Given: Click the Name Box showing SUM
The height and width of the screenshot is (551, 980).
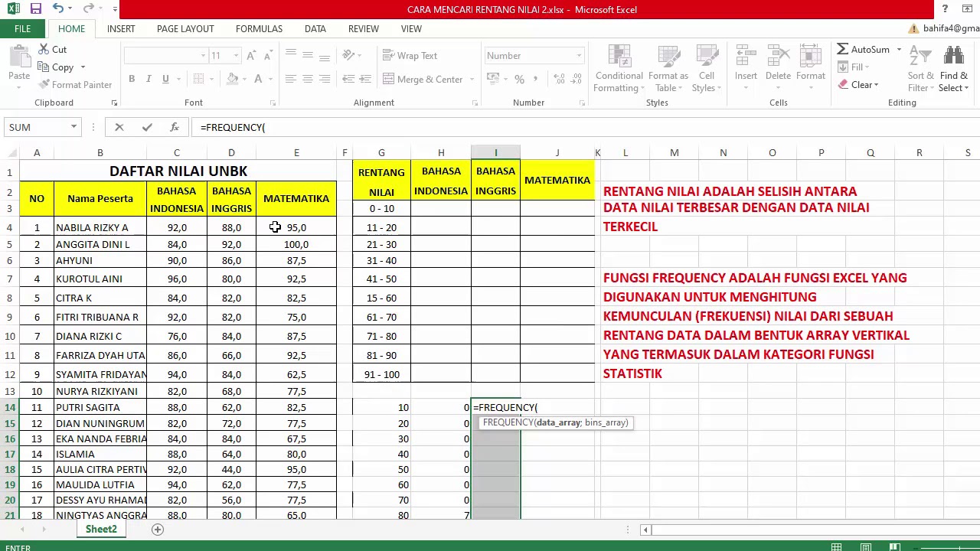Looking at the screenshot, I should pyautogui.click(x=37, y=127).
